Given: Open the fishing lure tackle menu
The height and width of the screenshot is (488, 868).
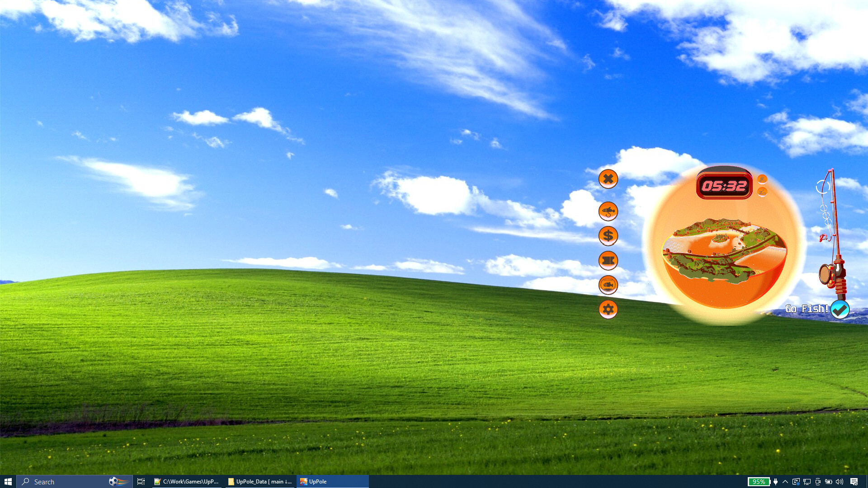Looking at the screenshot, I should coord(608,211).
